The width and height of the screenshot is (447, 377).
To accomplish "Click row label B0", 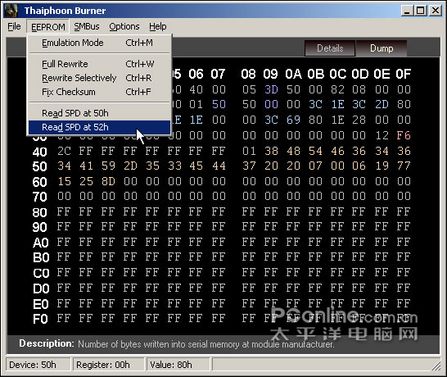I will (x=41, y=257).
